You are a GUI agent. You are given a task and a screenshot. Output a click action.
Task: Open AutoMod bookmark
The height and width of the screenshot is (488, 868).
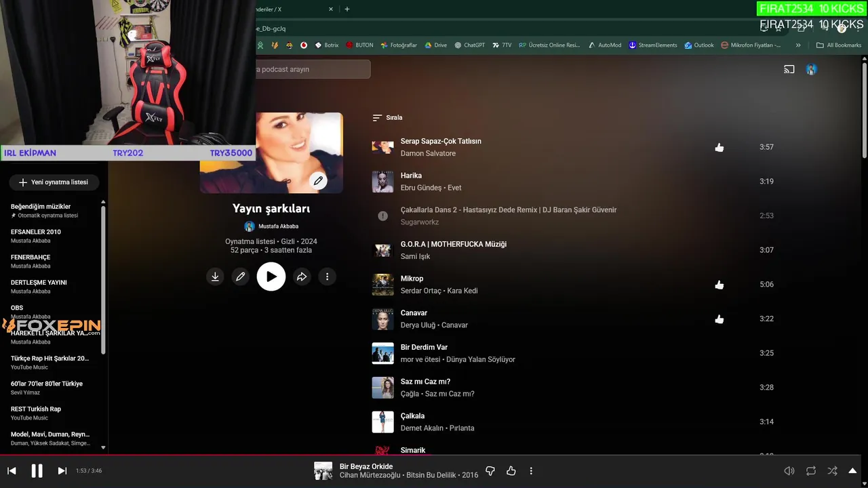pos(604,45)
